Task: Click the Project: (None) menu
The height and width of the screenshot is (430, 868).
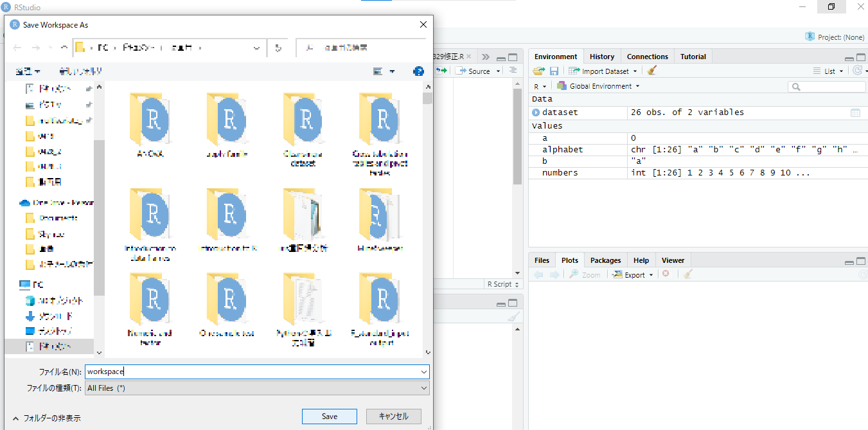Action: coord(835,37)
